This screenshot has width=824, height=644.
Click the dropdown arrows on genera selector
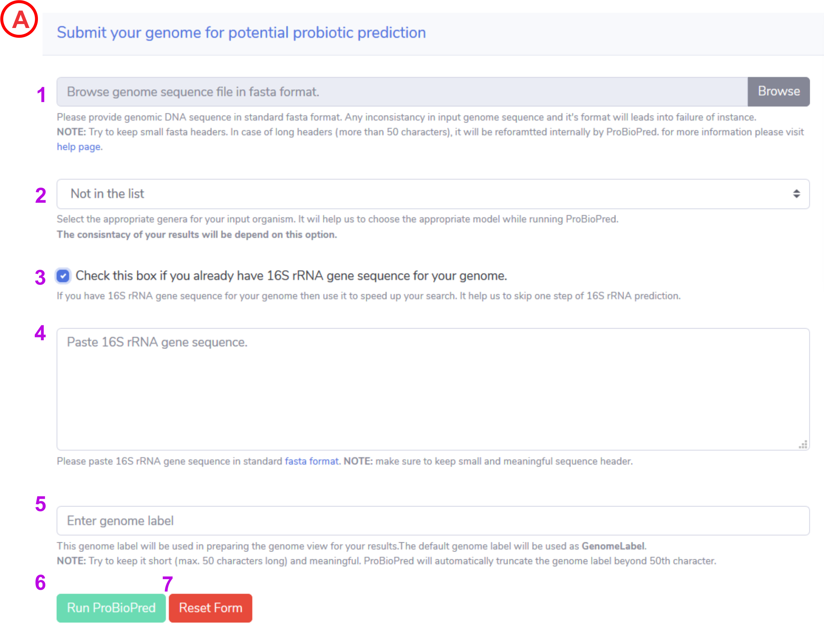point(796,194)
